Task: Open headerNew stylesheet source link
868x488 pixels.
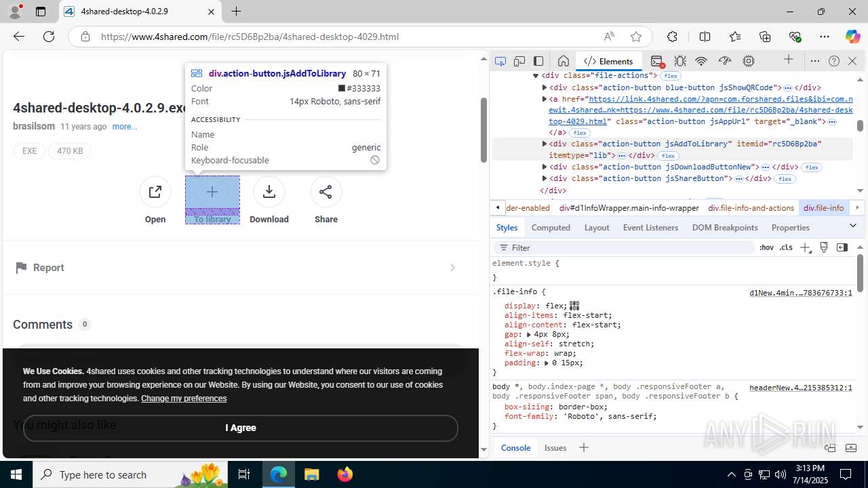Action: pos(801,388)
